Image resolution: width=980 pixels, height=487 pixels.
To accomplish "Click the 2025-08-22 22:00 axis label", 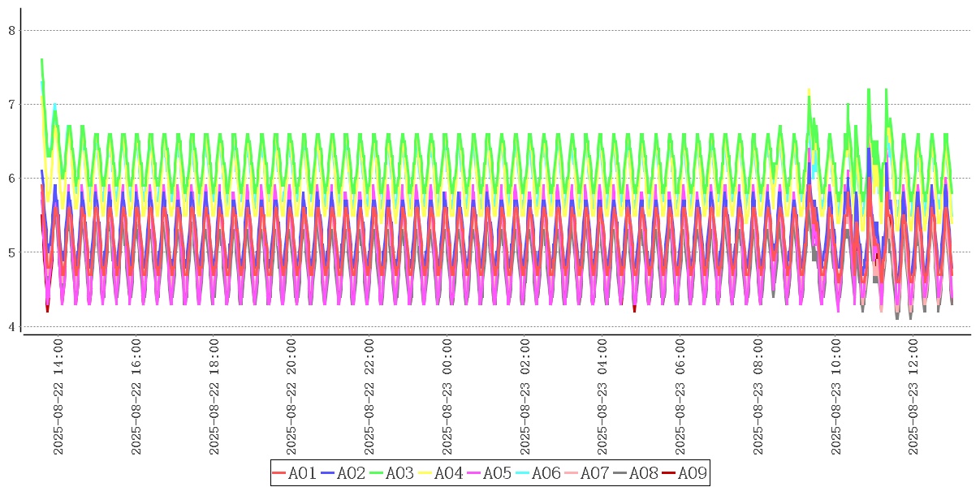I will (x=370, y=397).
